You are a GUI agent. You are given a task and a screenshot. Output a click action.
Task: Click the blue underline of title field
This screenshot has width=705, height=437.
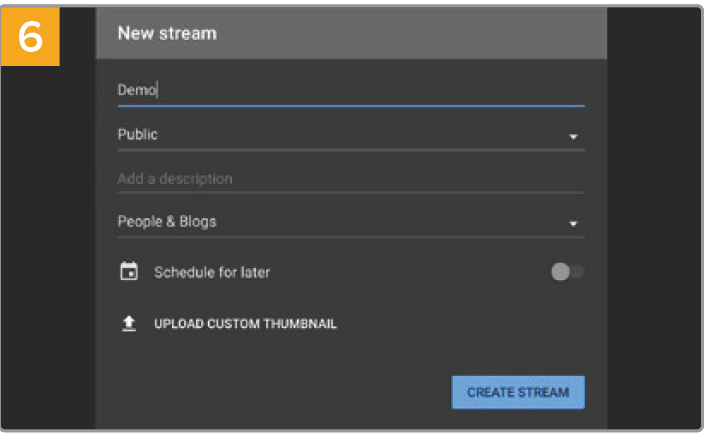(x=351, y=106)
